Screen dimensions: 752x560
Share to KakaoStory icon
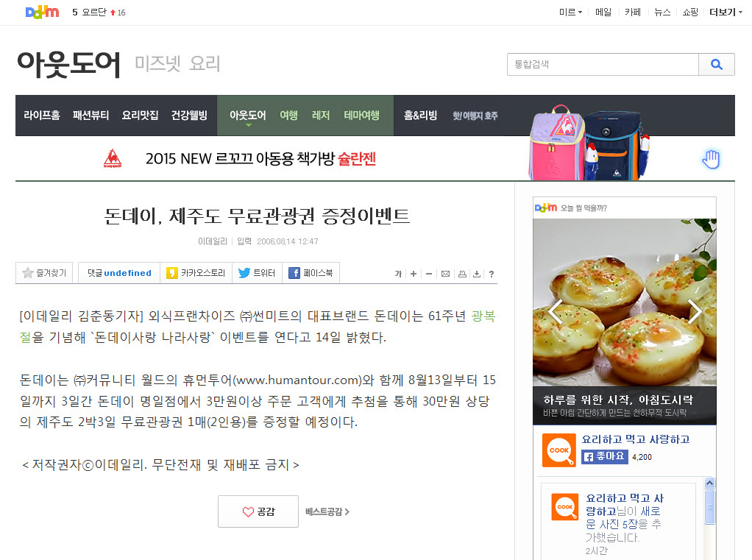click(171, 273)
